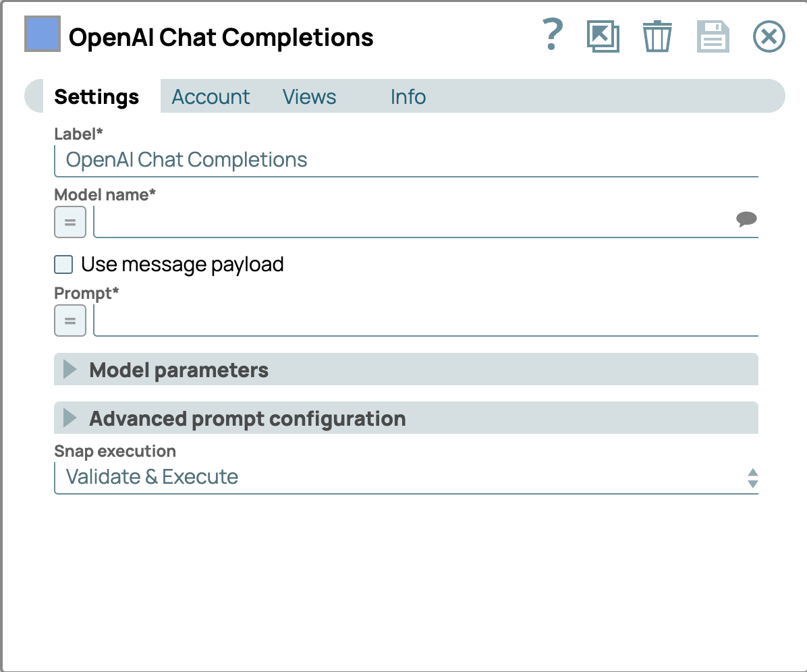Click the blue snap color square
Screen dimensions: 807x672
click(x=43, y=34)
